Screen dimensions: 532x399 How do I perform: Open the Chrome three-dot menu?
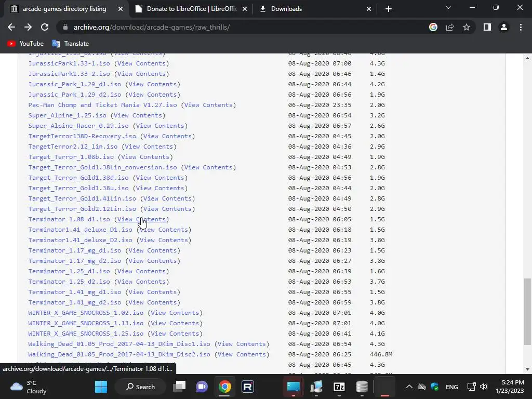point(521,27)
